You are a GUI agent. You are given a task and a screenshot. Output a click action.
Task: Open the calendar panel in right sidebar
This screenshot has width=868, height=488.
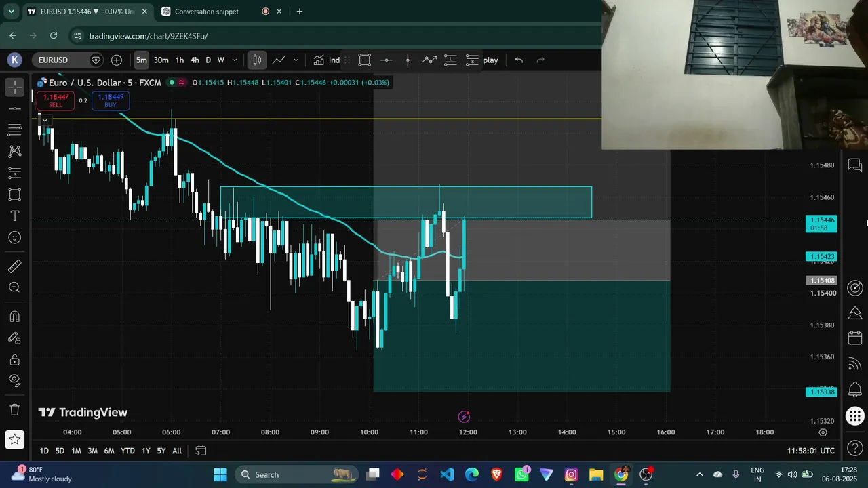855,338
